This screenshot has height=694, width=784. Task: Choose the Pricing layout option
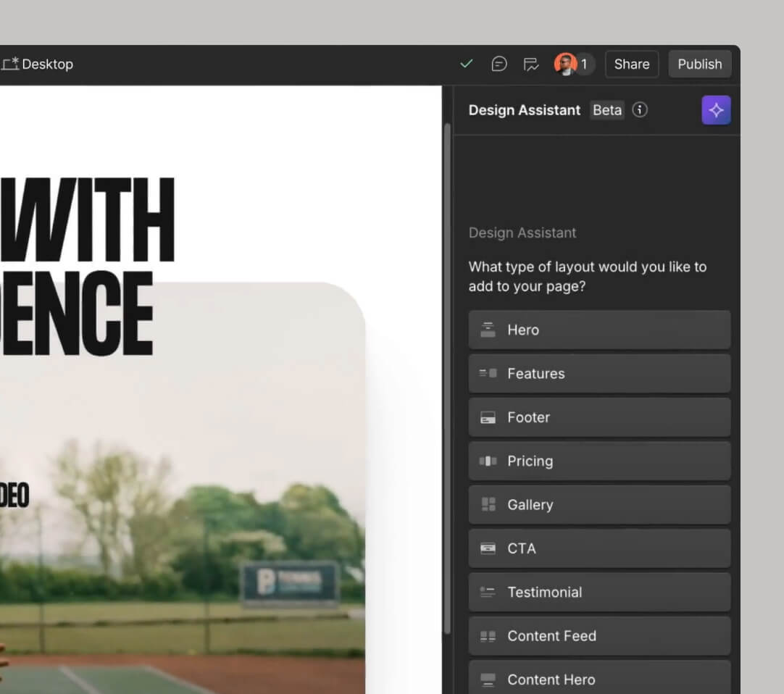pos(599,461)
